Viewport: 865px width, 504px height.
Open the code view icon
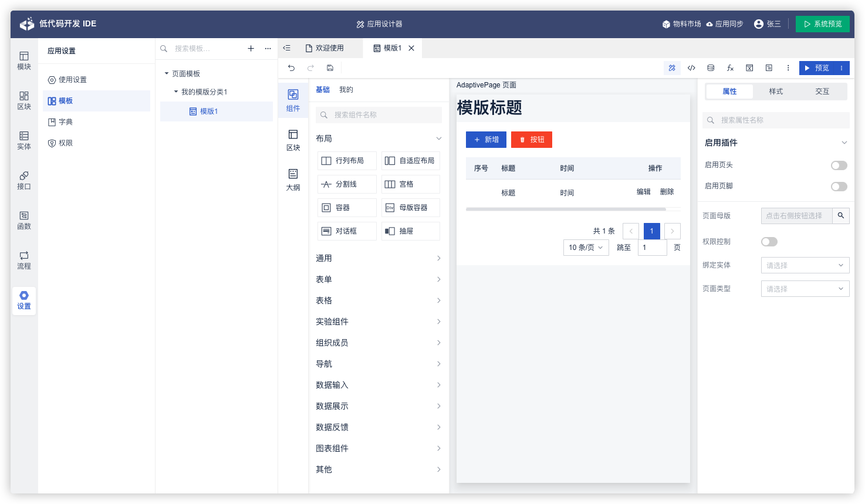coord(691,68)
